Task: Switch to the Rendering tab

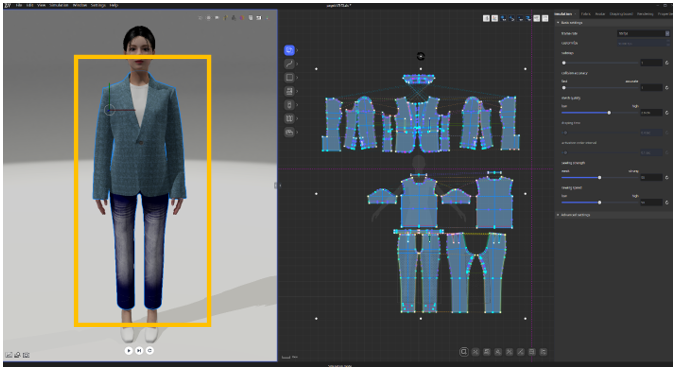Action: 645,14
